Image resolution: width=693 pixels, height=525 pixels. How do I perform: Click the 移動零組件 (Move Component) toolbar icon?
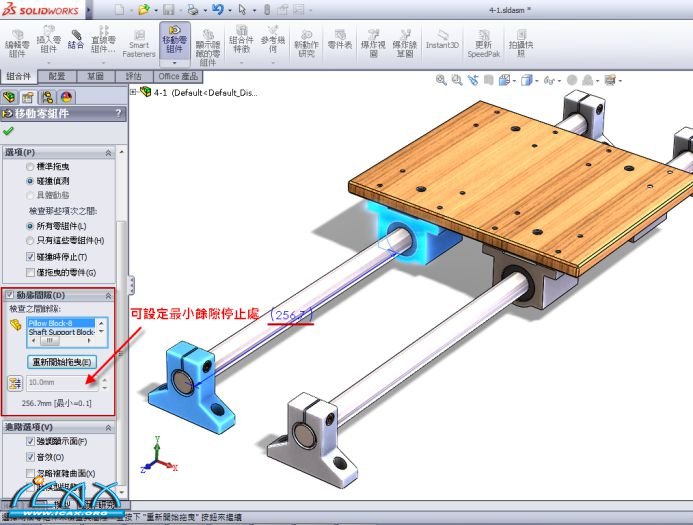pos(175,41)
